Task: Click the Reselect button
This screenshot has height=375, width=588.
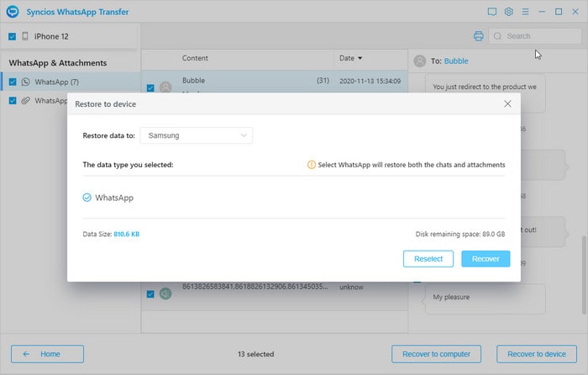Action: [428, 259]
